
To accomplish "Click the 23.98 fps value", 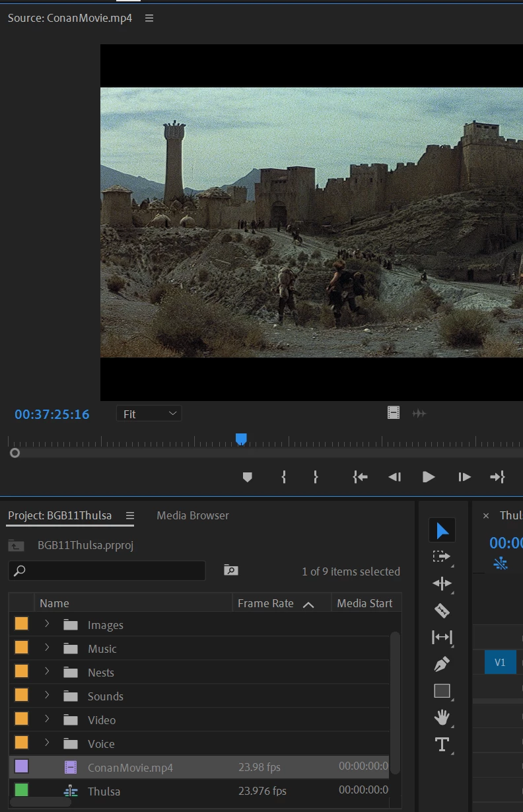I will pyautogui.click(x=260, y=767).
